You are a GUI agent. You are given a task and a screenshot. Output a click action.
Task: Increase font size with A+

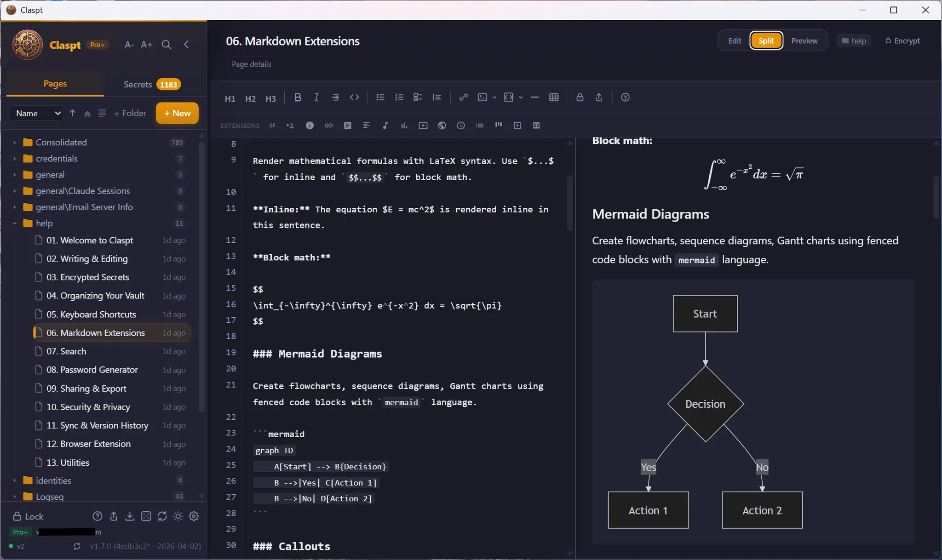coord(146,45)
